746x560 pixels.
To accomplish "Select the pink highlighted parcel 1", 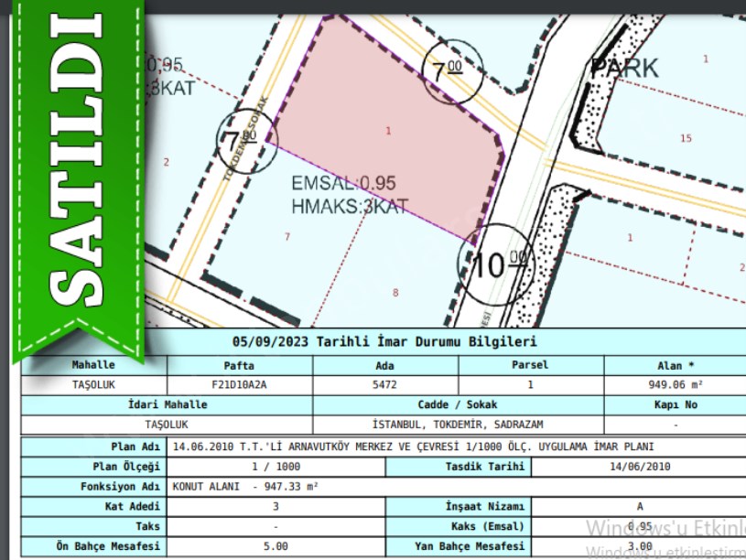I will click(388, 131).
